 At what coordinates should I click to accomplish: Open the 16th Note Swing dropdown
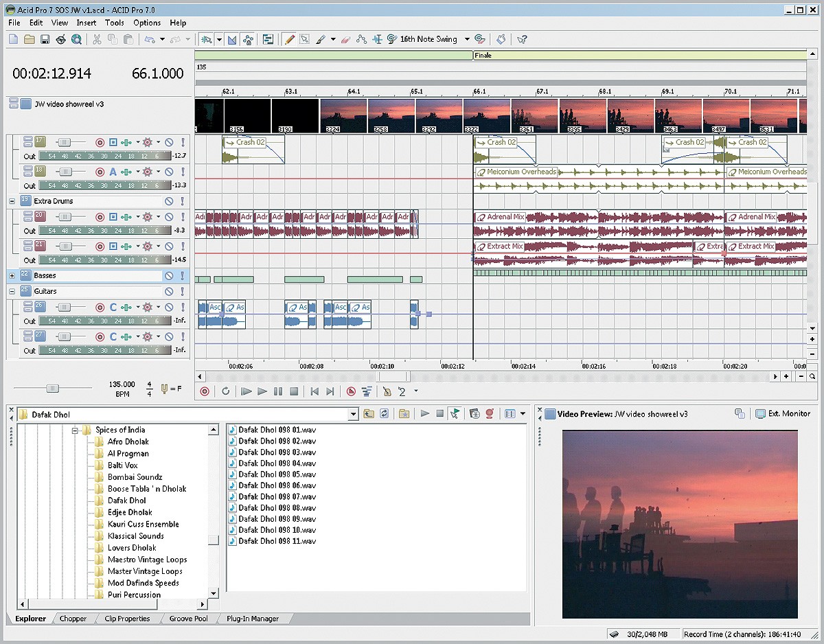(467, 39)
